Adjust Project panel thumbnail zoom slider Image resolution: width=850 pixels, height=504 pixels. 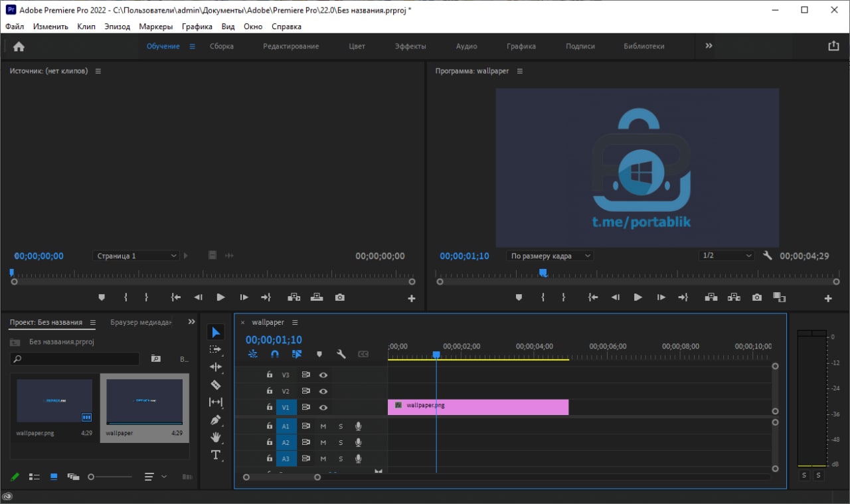[x=110, y=477]
